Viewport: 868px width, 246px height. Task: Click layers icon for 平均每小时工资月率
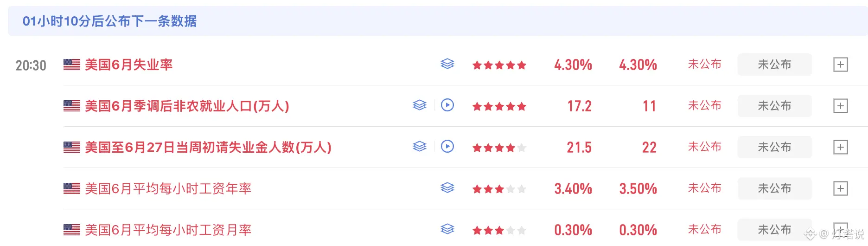point(447,229)
